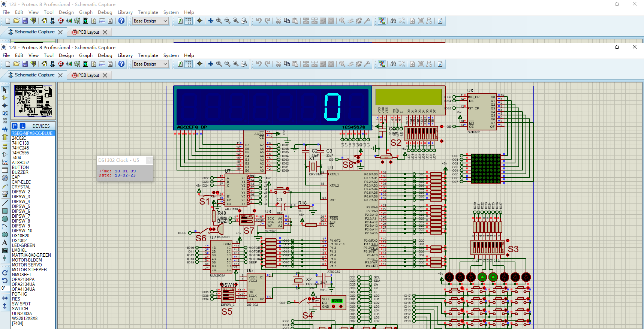
Task: Click the L library manage button
Action: pos(22,126)
